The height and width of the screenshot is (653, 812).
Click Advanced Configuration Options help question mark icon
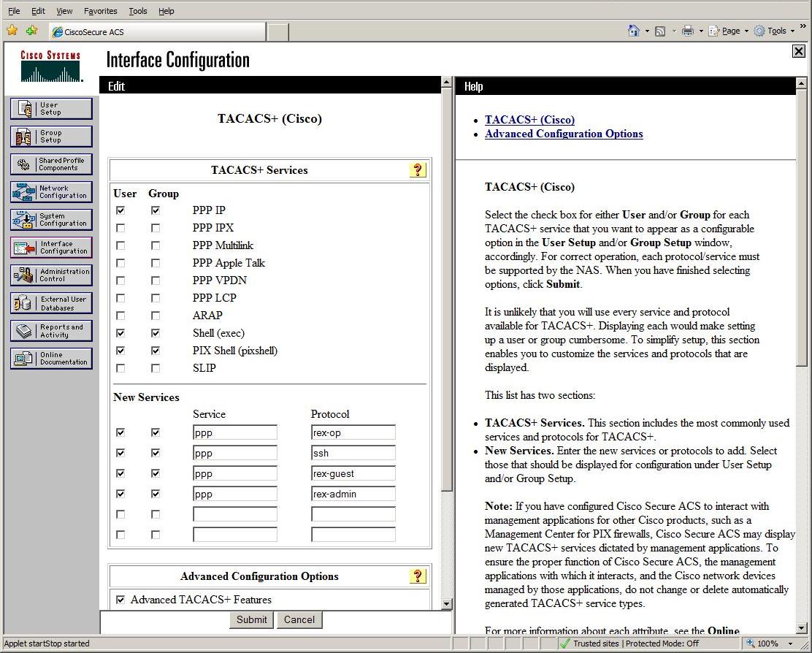pyautogui.click(x=418, y=576)
